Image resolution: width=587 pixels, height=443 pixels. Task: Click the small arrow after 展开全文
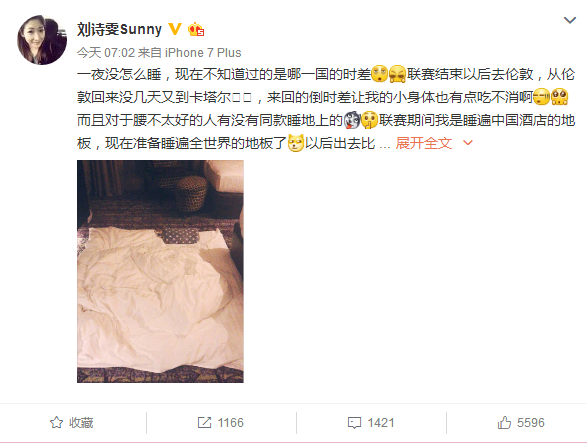(x=468, y=143)
